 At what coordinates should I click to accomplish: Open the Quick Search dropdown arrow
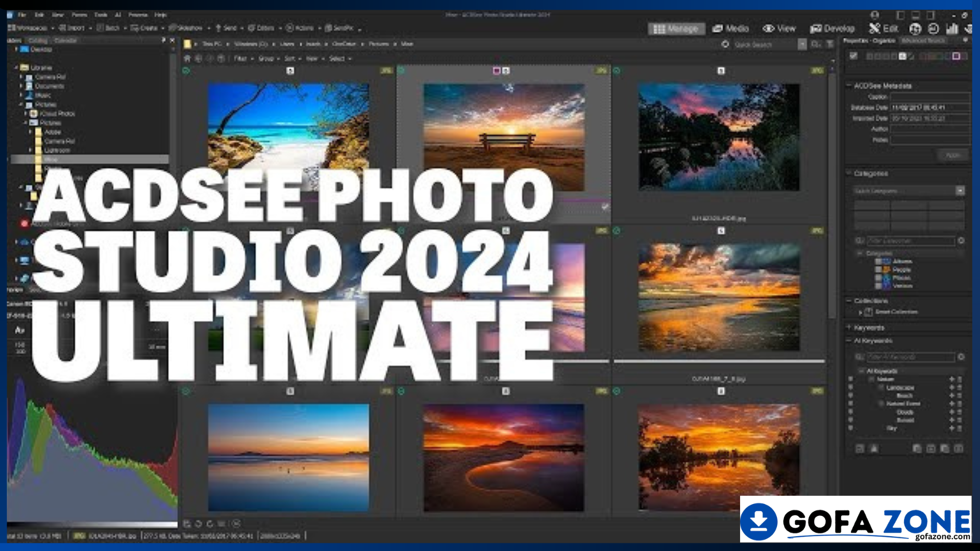coord(802,45)
